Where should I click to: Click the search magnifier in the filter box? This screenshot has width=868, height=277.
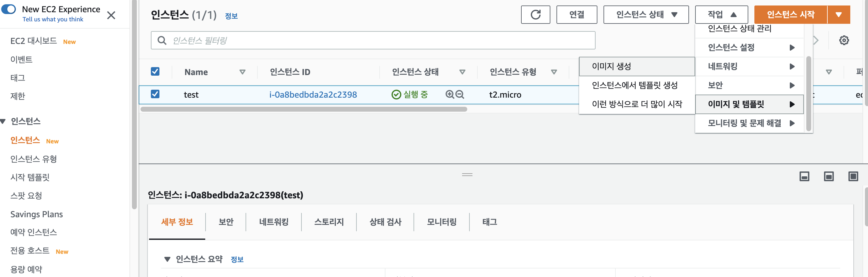point(162,40)
